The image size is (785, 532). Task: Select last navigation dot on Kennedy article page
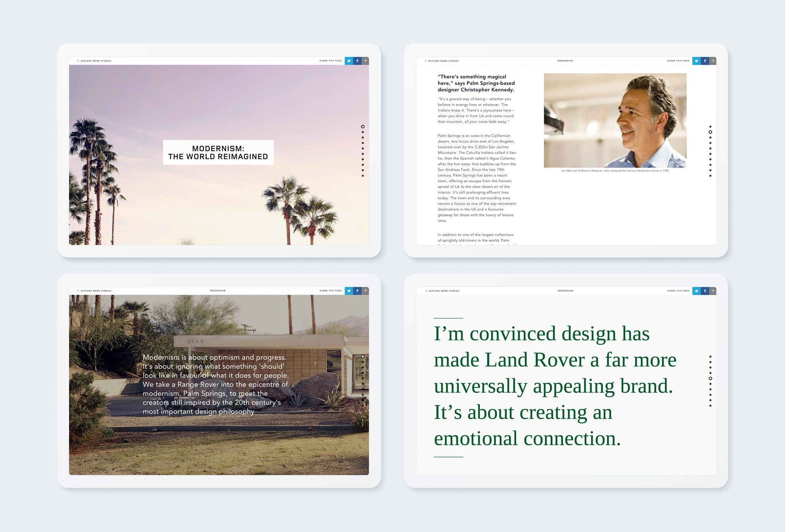710,176
